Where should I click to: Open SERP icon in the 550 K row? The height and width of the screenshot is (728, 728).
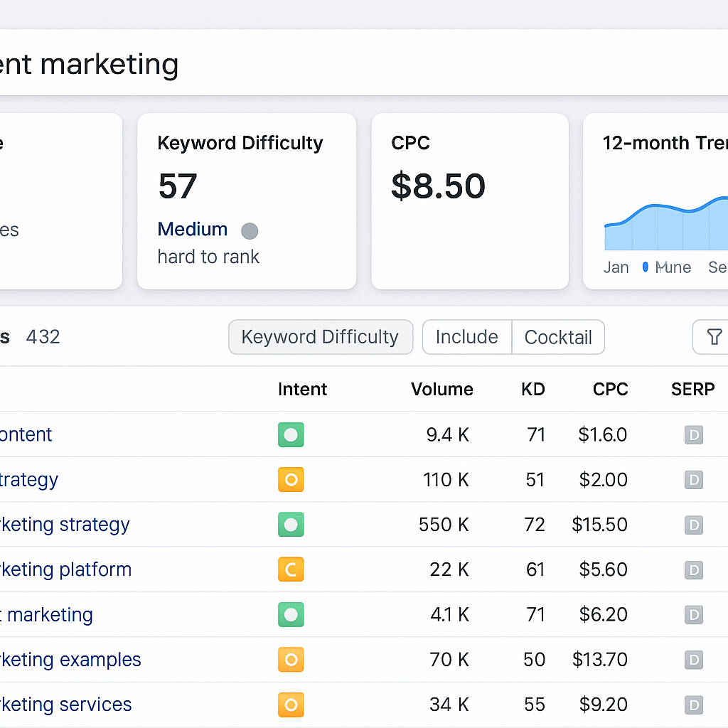pos(693,525)
